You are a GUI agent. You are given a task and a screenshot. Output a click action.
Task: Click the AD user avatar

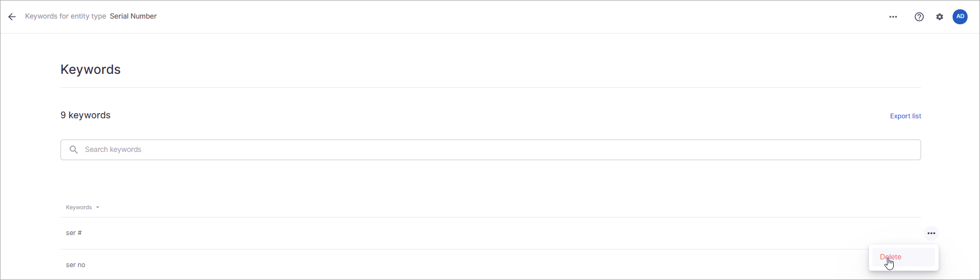(960, 17)
